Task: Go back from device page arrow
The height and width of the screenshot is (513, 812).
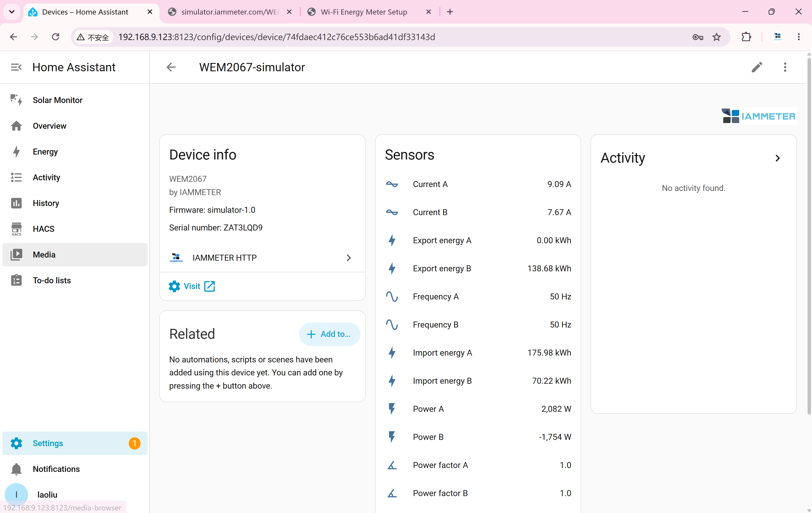Action: 171,67
